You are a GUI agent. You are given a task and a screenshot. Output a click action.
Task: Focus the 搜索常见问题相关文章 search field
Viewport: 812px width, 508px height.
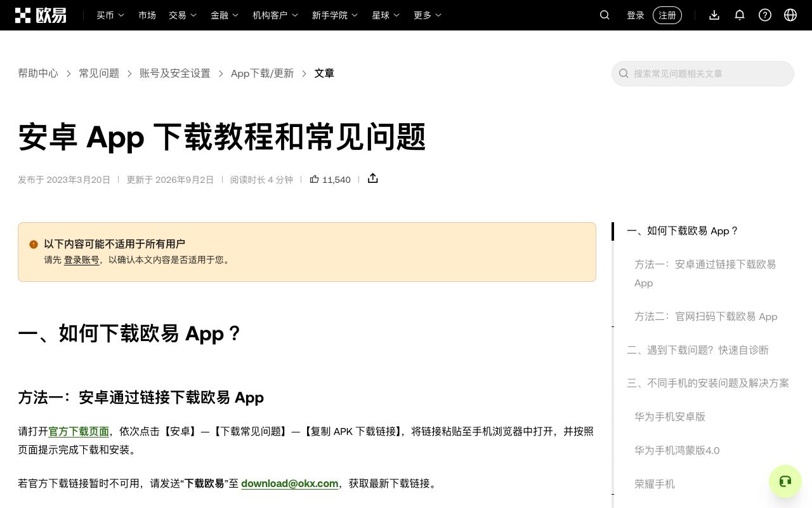click(x=703, y=74)
